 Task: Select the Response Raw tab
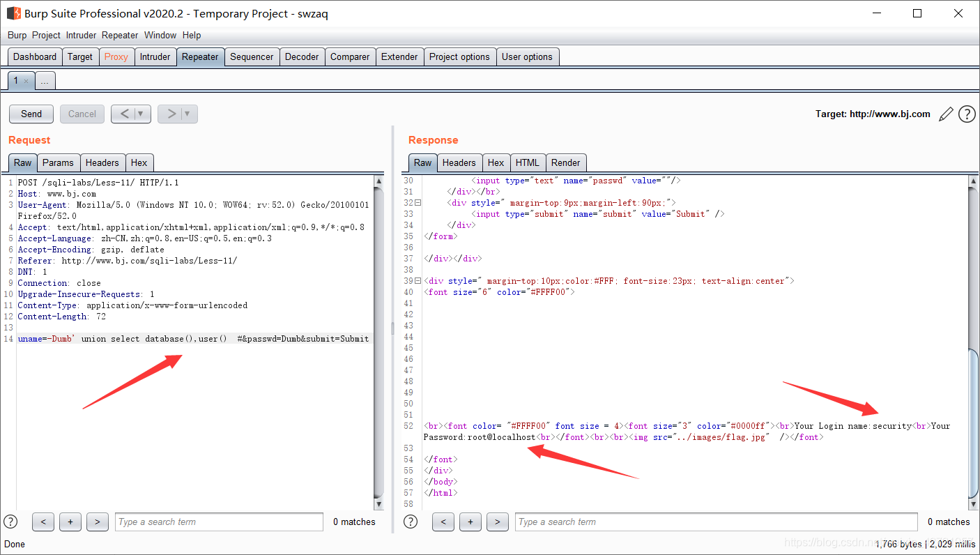pyautogui.click(x=423, y=162)
